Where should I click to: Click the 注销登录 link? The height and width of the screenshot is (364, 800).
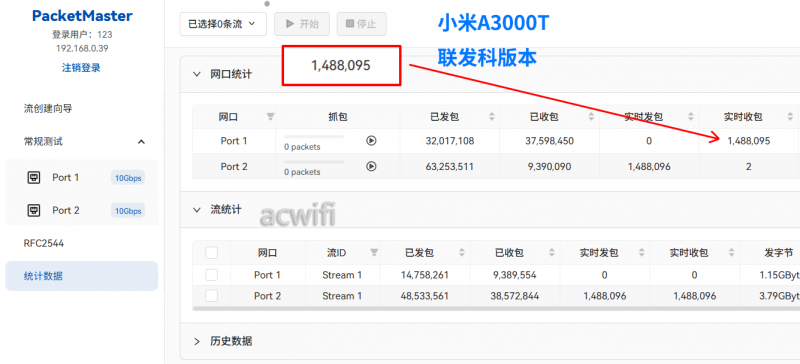click(x=81, y=67)
